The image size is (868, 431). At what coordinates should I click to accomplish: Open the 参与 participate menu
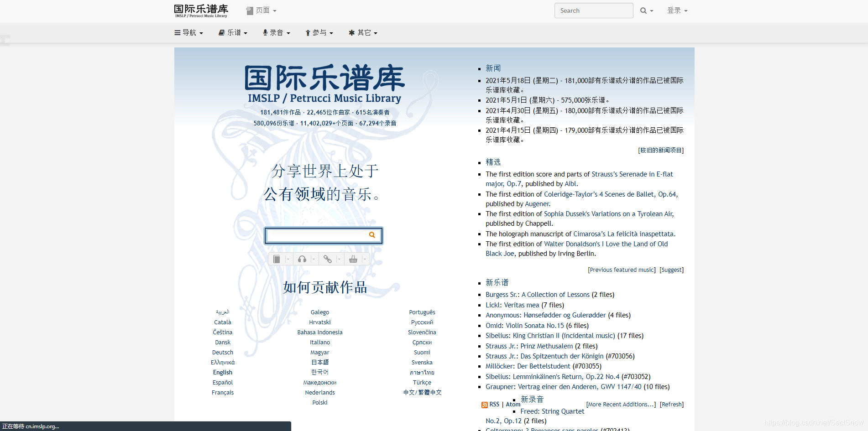[x=319, y=33]
